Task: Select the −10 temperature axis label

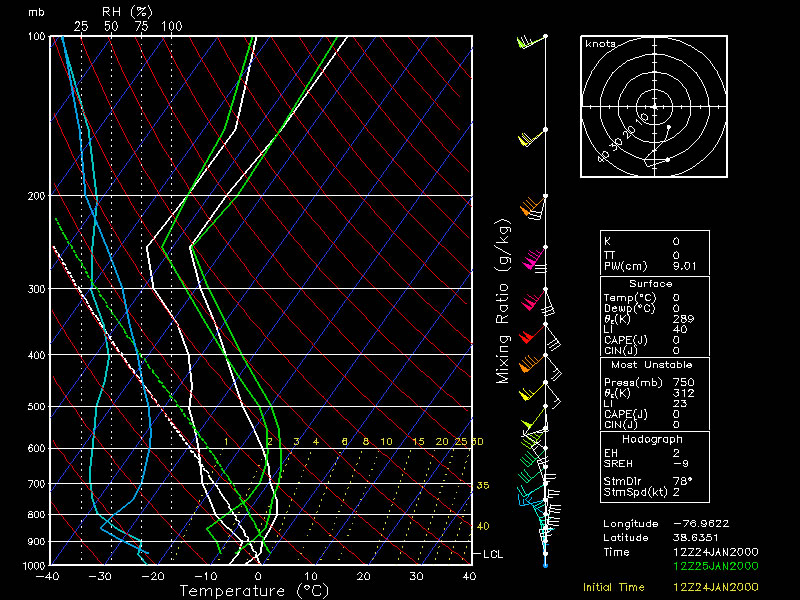Action: click(x=205, y=577)
